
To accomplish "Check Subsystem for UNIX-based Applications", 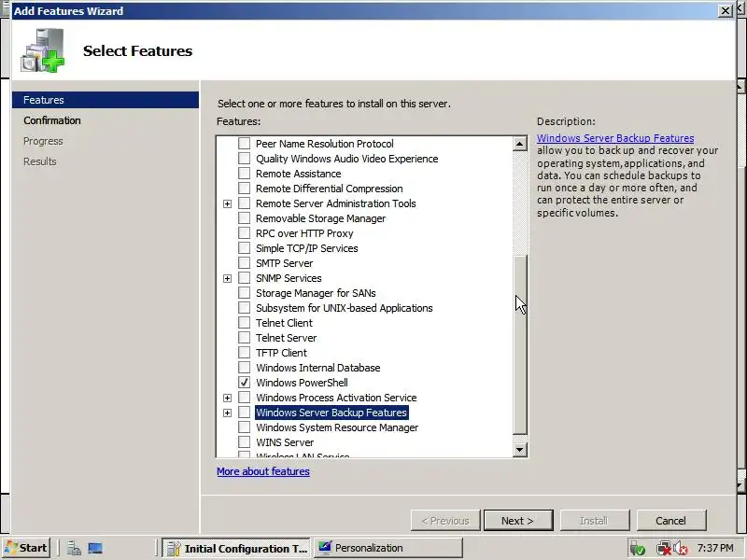I will click(244, 308).
